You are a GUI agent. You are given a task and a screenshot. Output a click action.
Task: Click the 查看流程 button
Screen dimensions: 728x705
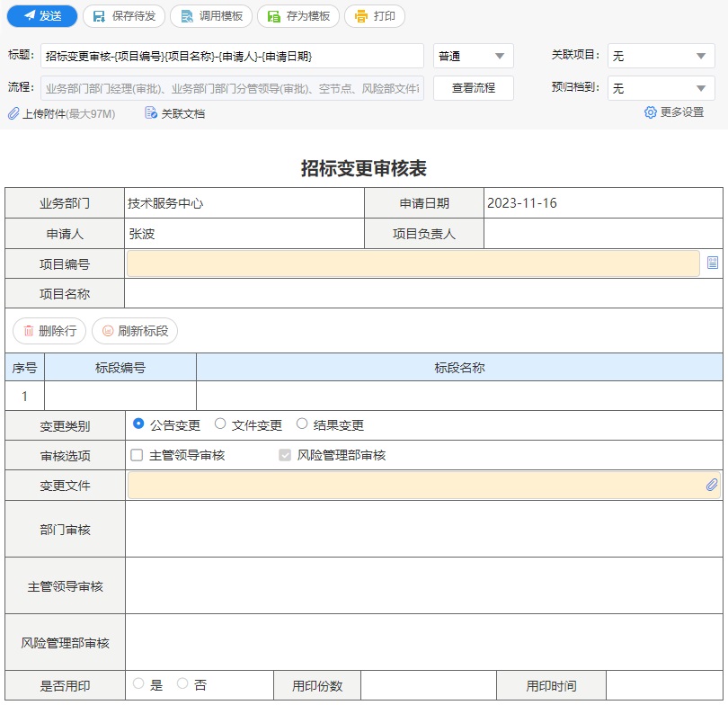[474, 88]
